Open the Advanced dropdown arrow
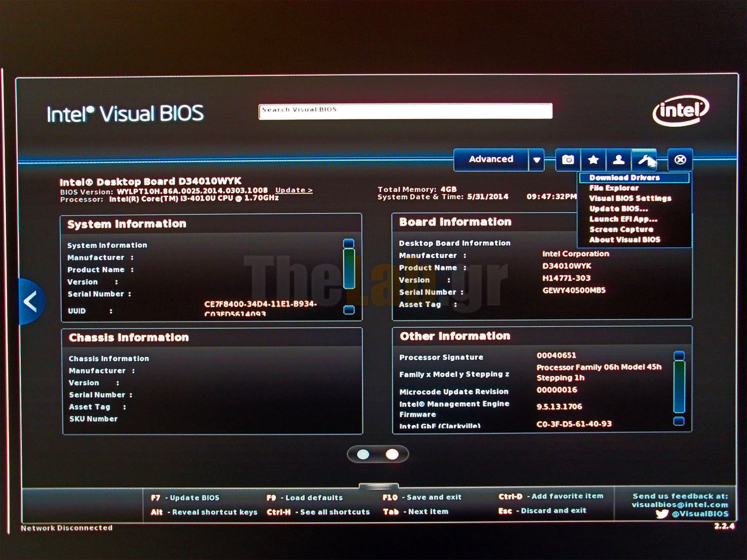Image resolution: width=747 pixels, height=560 pixels. pyautogui.click(x=537, y=160)
